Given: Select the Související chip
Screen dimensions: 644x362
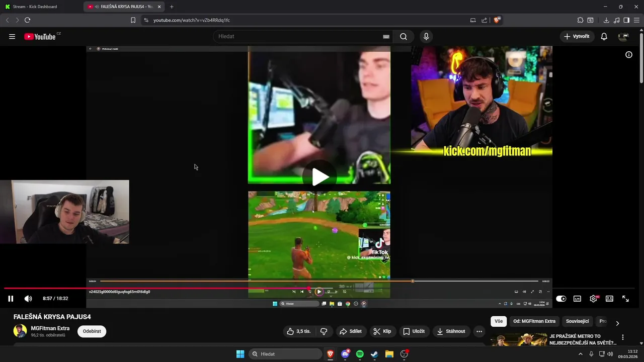Looking at the screenshot, I should tap(577, 321).
